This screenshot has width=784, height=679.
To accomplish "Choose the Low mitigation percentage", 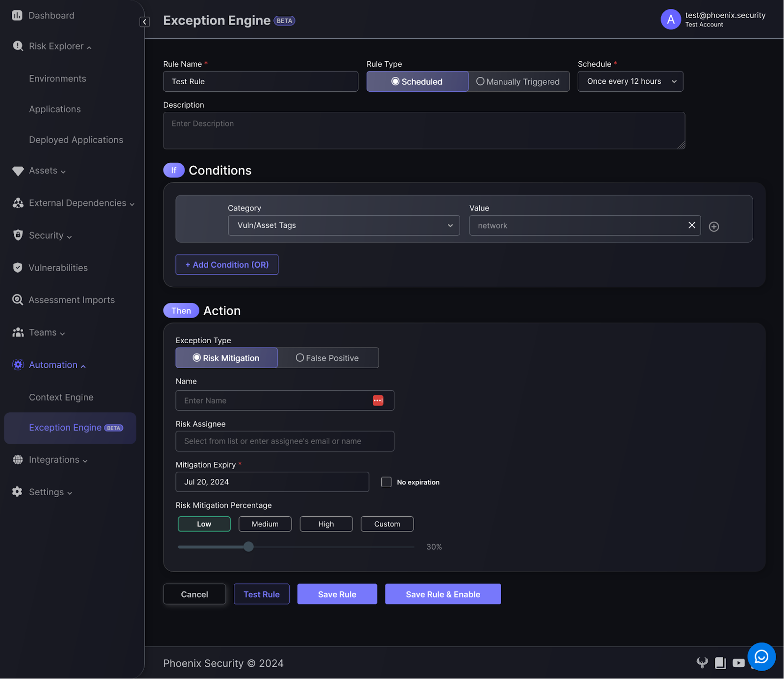I will [x=204, y=524].
